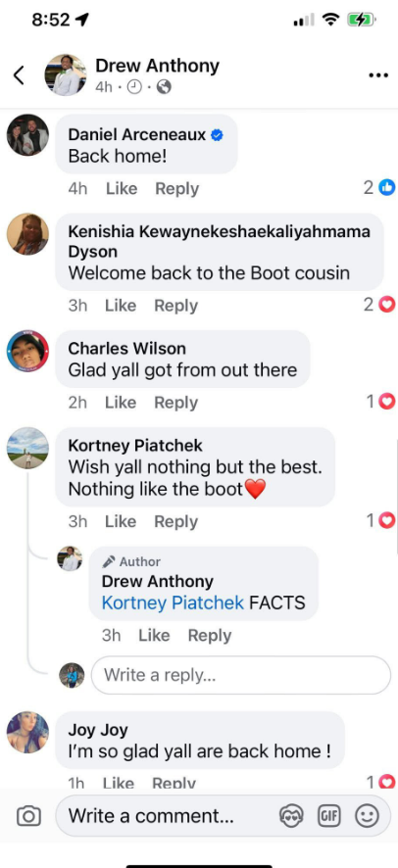Open the emoji smiley picker

point(367,816)
